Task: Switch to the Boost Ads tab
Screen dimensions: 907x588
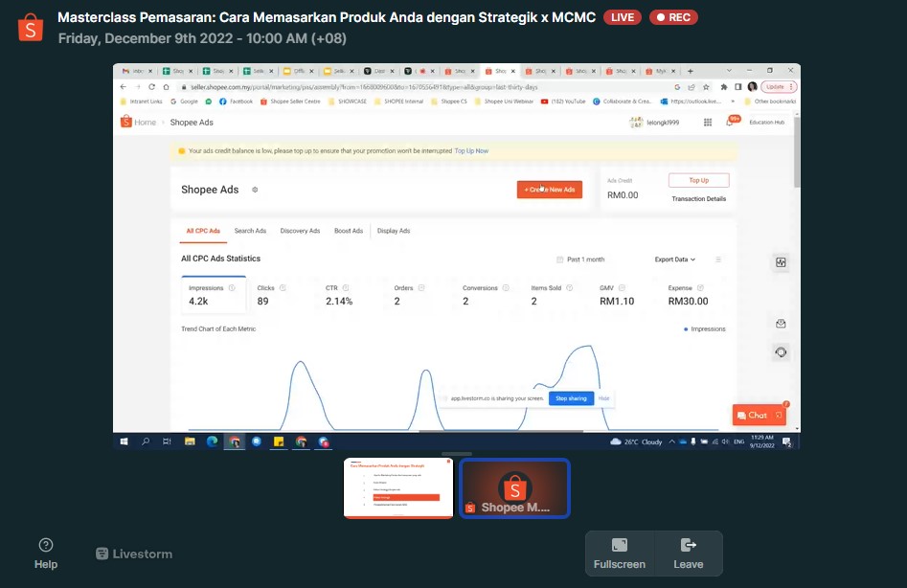Action: tap(349, 231)
